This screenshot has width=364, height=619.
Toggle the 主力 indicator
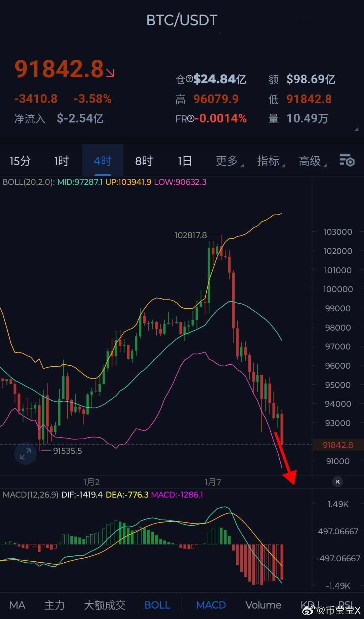(55, 605)
